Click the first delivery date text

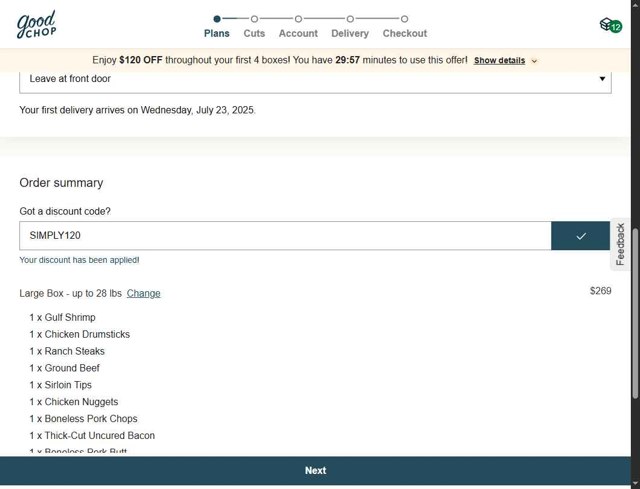click(137, 110)
